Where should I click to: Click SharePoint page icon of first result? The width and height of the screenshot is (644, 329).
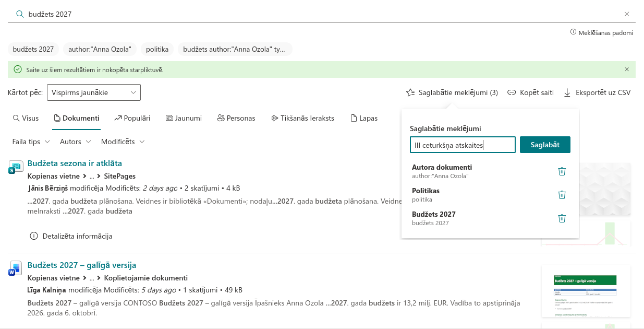point(15,167)
